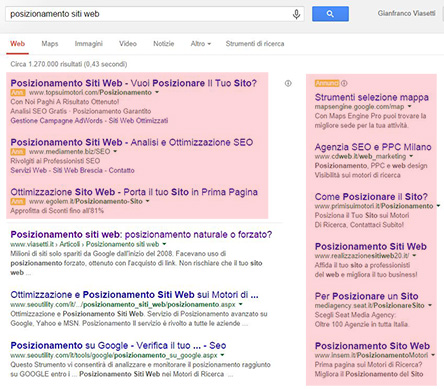
Task: Expand the Altro dropdown menu
Action: [x=201, y=44]
